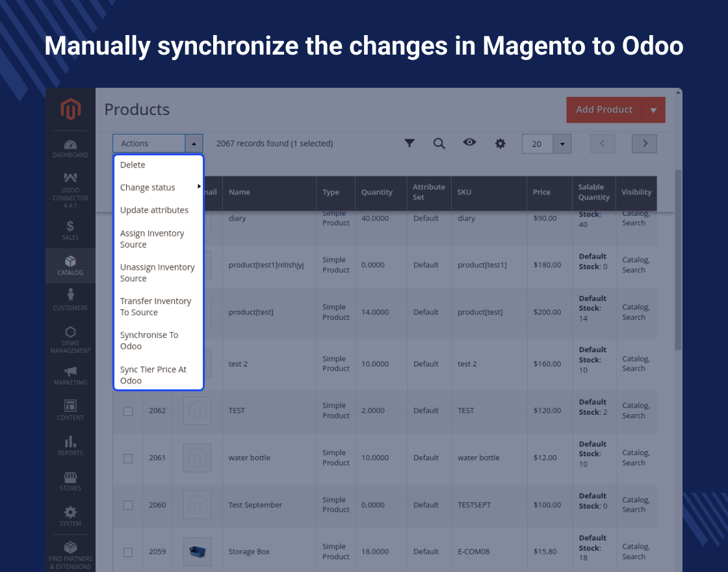This screenshot has width=728, height=572.
Task: Open Odoo Connector 4.4.1 menu
Action: click(70, 190)
